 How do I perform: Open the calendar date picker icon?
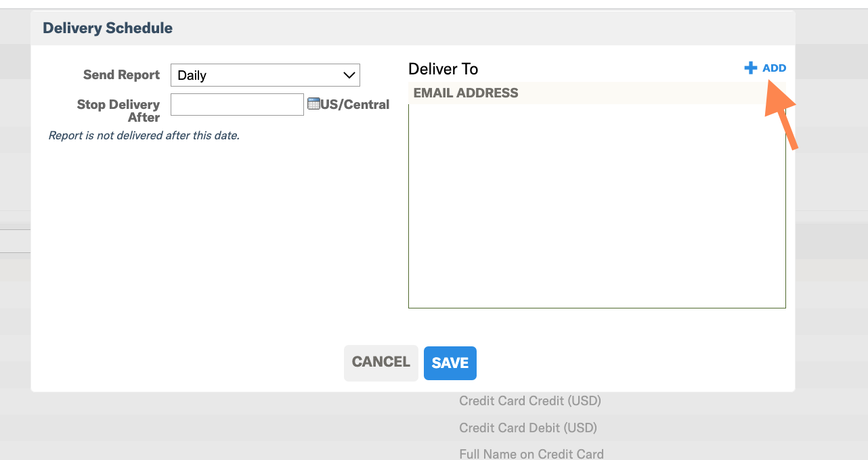coord(313,104)
